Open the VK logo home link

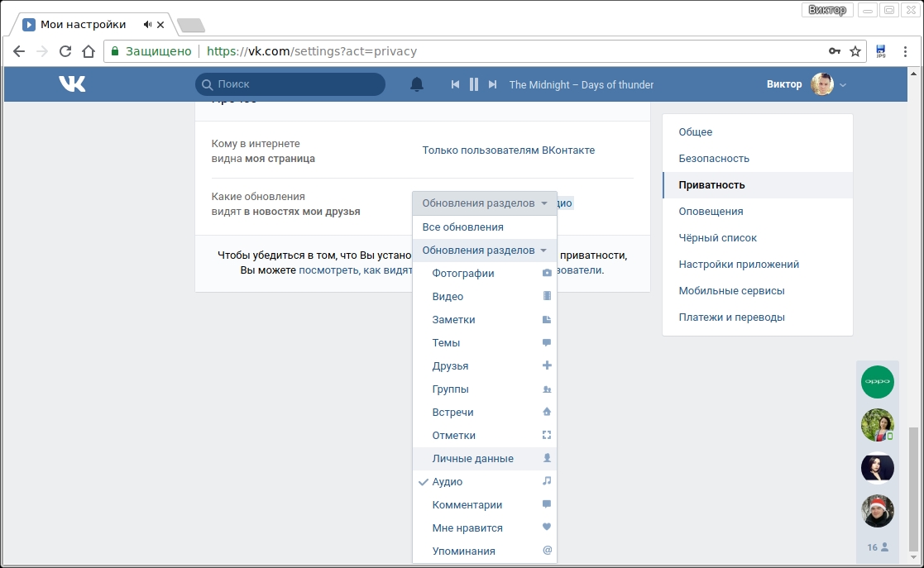pyautogui.click(x=72, y=84)
